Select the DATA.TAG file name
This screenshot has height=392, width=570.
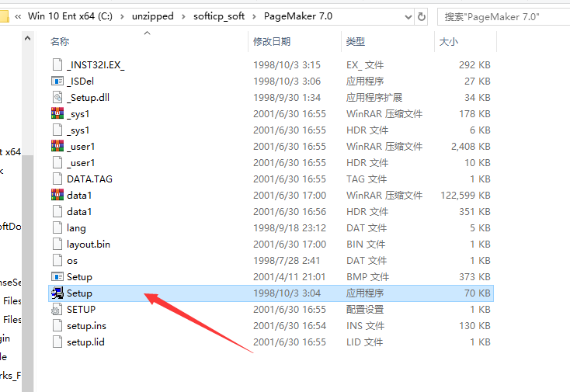[x=89, y=179]
